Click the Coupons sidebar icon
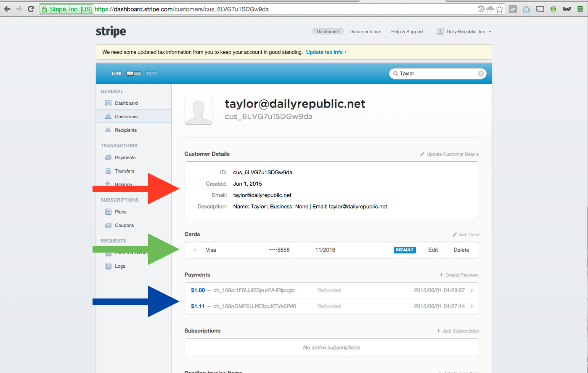The image size is (588, 373). pyautogui.click(x=108, y=225)
